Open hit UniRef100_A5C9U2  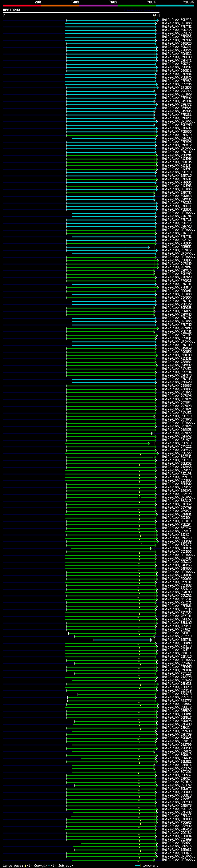tap(177, 40)
